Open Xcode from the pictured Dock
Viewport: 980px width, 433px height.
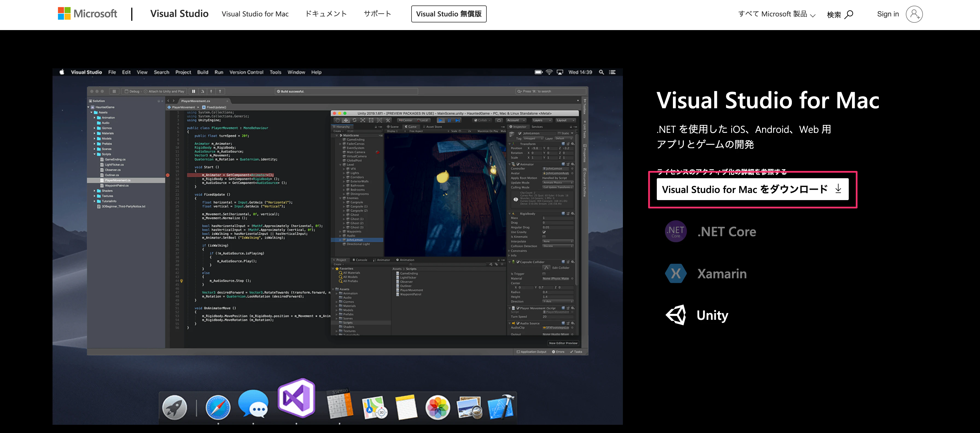pyautogui.click(x=501, y=407)
